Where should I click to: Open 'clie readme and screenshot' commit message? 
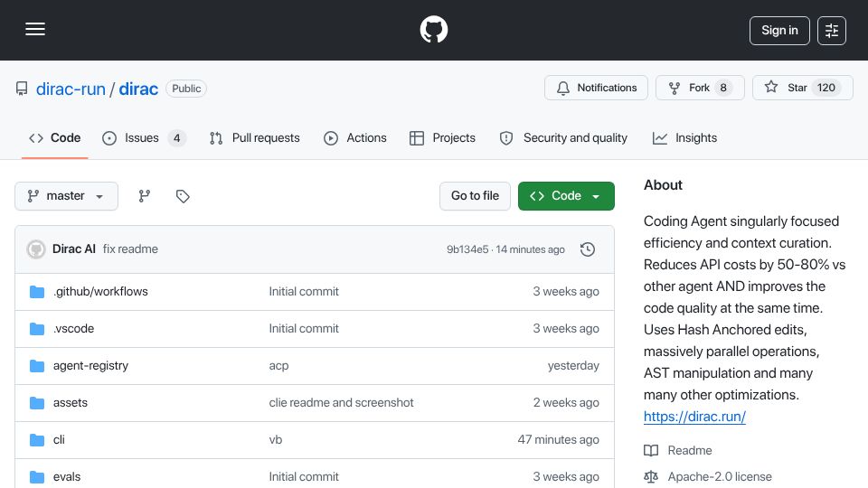click(341, 403)
